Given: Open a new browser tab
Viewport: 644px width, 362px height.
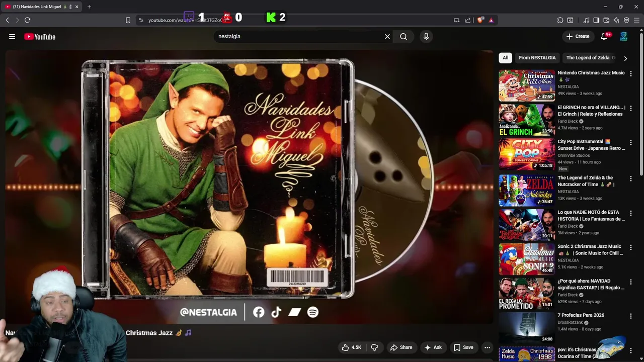Looking at the screenshot, I should coord(89,7).
